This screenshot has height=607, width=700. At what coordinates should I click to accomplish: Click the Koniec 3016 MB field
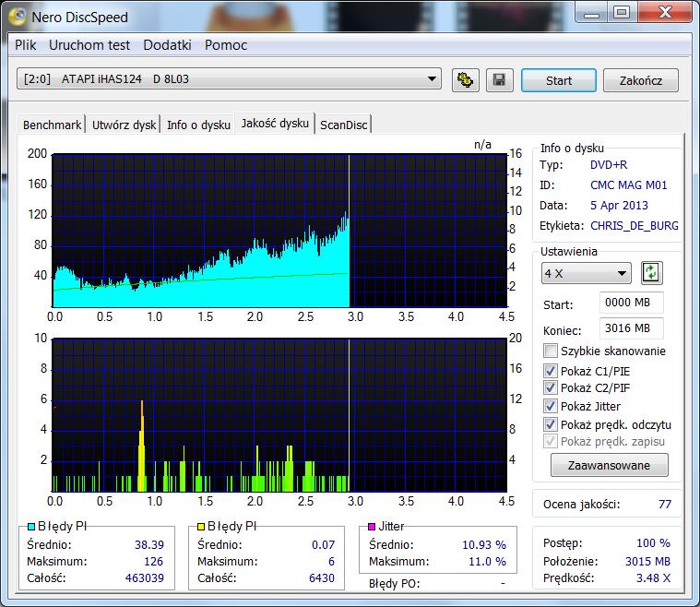click(x=631, y=328)
